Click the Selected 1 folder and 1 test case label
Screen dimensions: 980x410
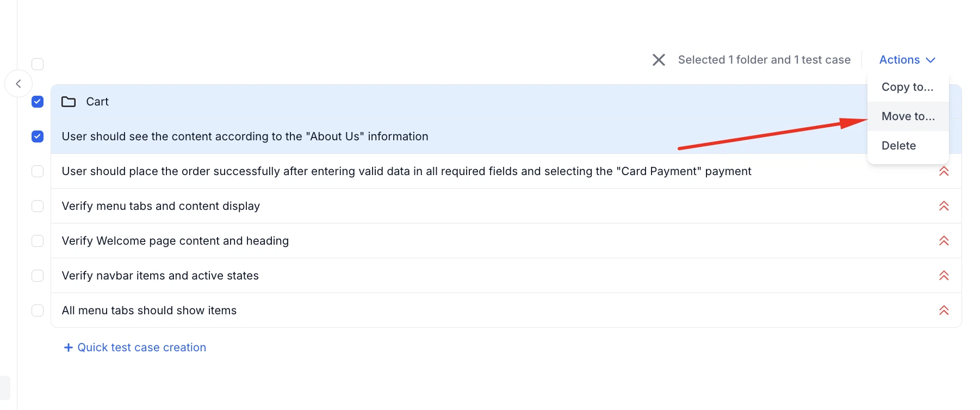pyautogui.click(x=764, y=60)
